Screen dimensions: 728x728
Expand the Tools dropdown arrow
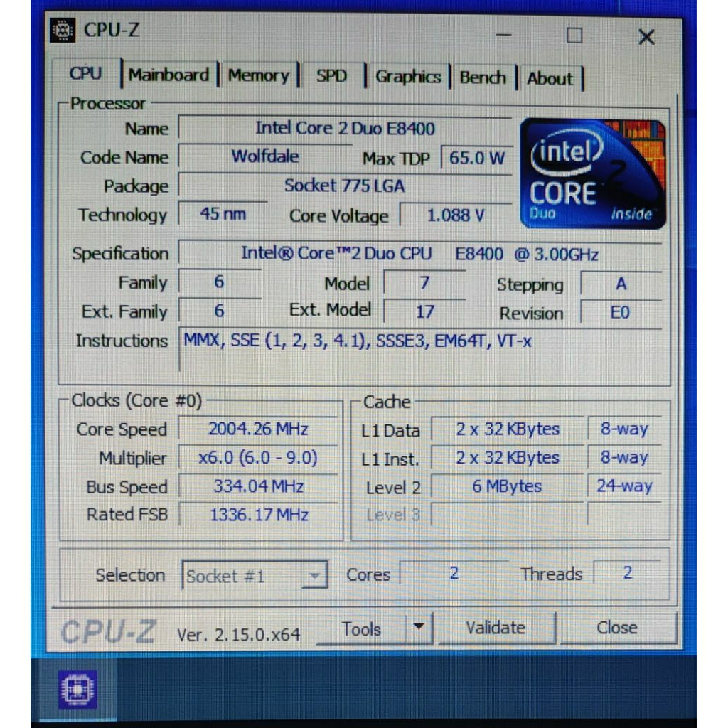point(419,627)
